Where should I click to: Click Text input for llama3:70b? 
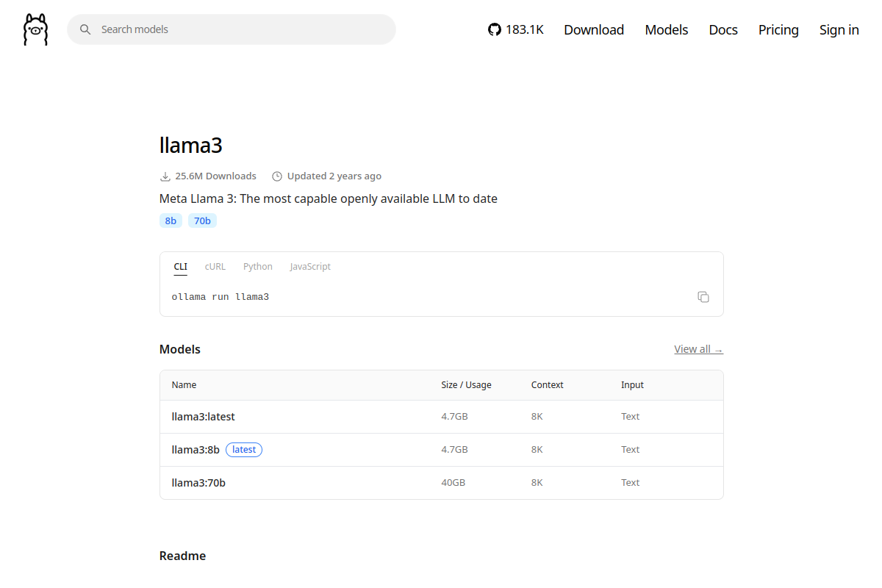631,483
